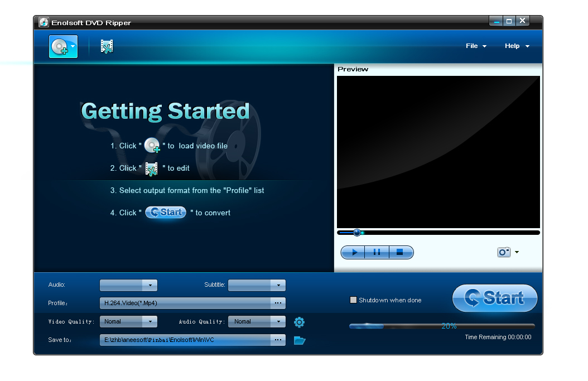This screenshot has width=588, height=381.
Task: Click the preview video display area
Action: pyautogui.click(x=438, y=152)
